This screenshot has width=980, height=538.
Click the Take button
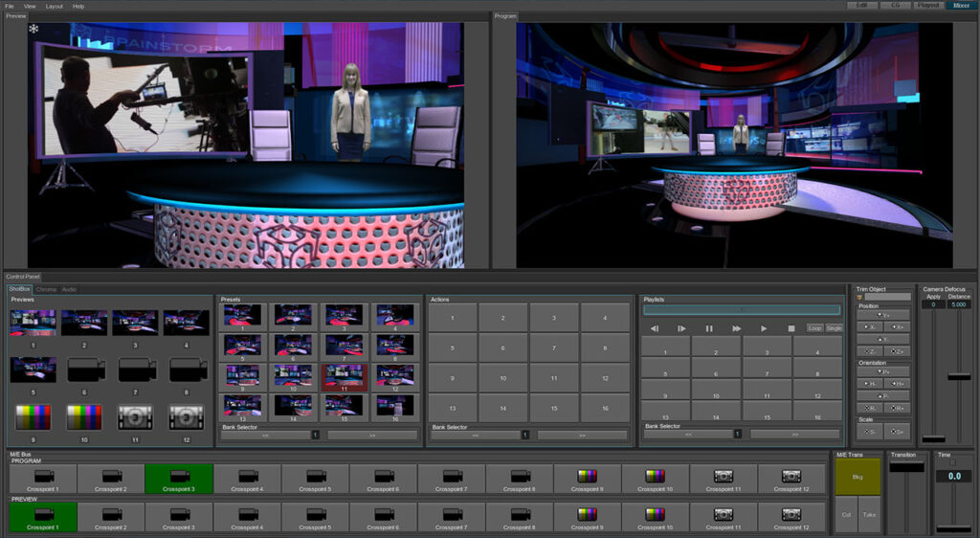point(869,514)
